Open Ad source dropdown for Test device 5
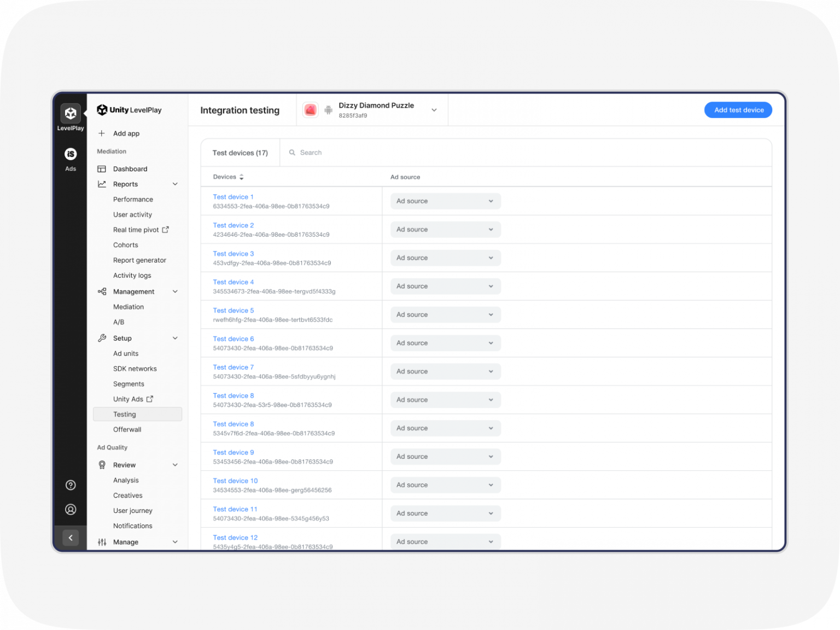 point(445,315)
